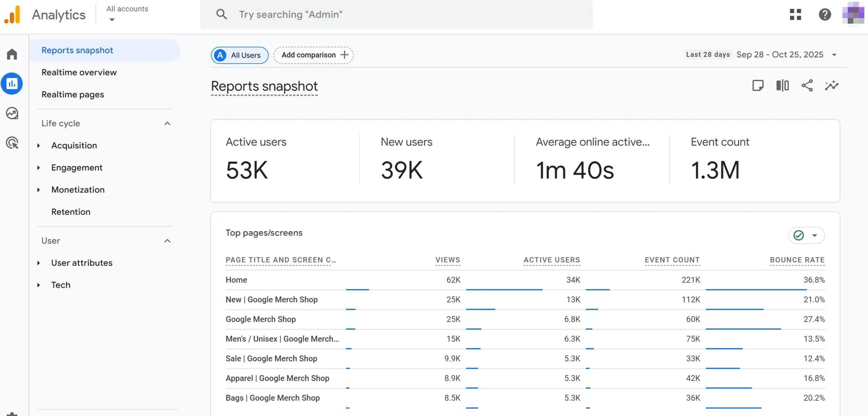
Task: Open the Advertising section icon
Action: pyautogui.click(x=12, y=143)
